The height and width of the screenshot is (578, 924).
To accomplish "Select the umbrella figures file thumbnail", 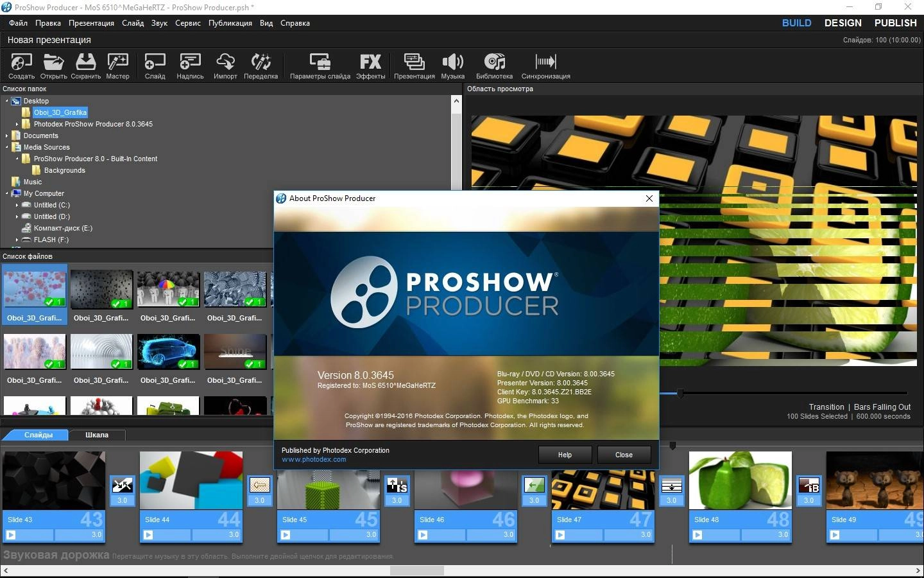I will [x=168, y=288].
